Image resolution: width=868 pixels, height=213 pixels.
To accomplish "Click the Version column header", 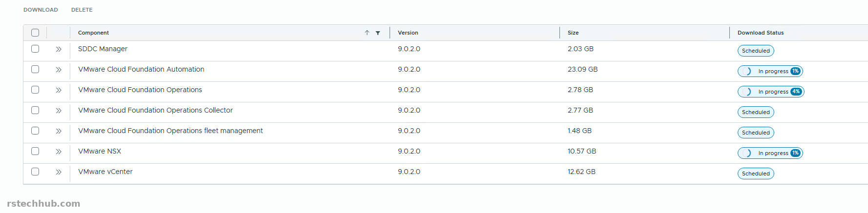I will pos(408,33).
